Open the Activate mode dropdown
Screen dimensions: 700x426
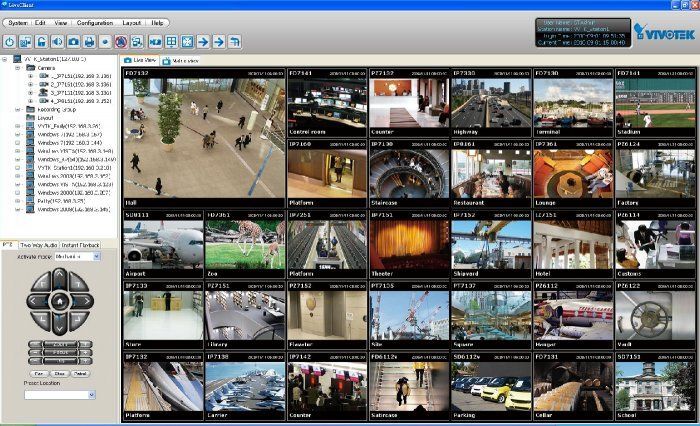[96, 257]
